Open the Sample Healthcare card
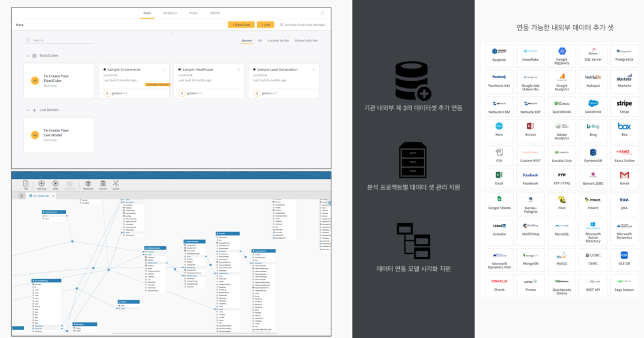Viewport: 644px width, 338px height. pyautogui.click(x=209, y=81)
